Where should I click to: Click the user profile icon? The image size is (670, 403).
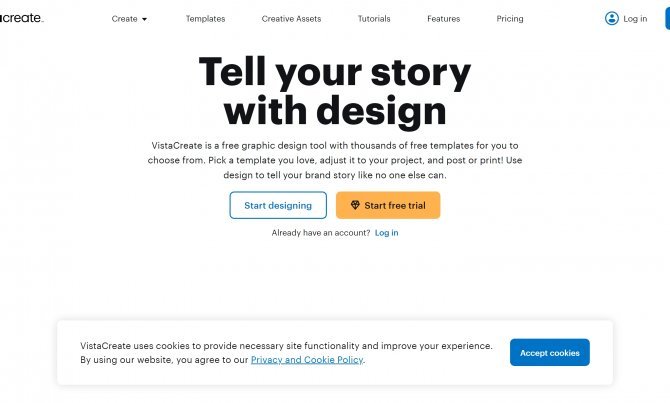(611, 18)
